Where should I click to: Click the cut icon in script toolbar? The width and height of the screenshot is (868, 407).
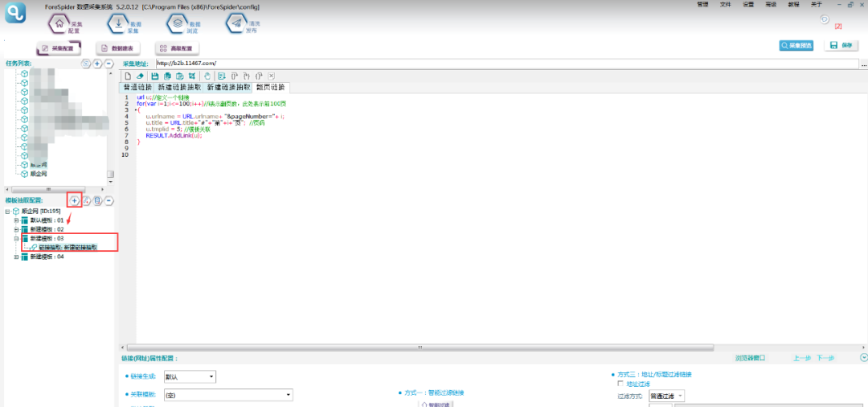[x=192, y=76]
